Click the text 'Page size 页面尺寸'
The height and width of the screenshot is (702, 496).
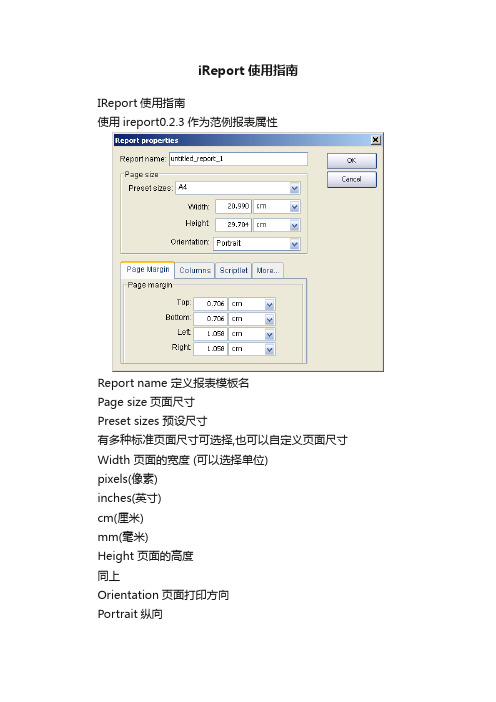146,402
